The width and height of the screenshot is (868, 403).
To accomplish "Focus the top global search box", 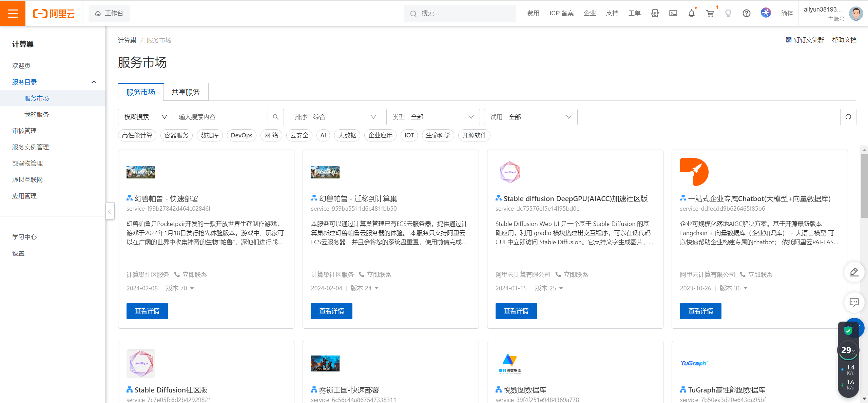I will tap(460, 13).
